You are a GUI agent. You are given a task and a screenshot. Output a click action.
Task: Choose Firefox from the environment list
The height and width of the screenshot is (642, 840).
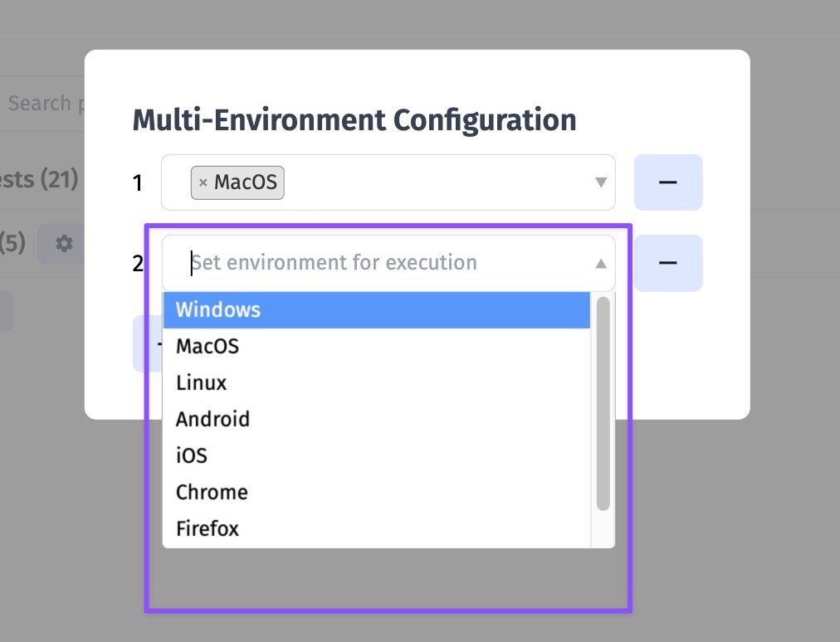pos(377,528)
